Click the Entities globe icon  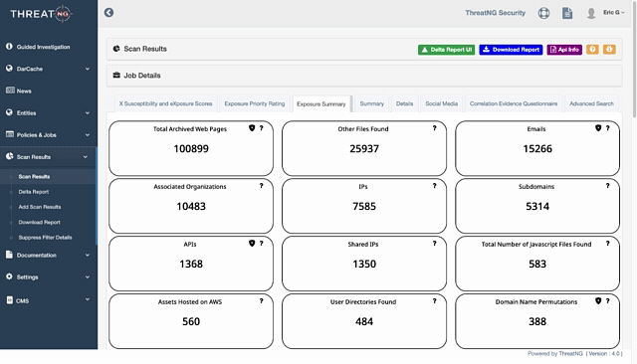click(9, 112)
